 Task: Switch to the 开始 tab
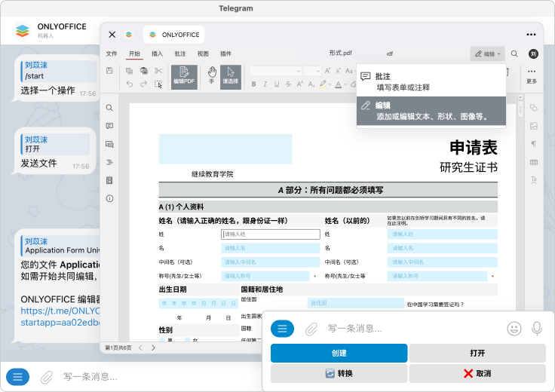pos(134,54)
